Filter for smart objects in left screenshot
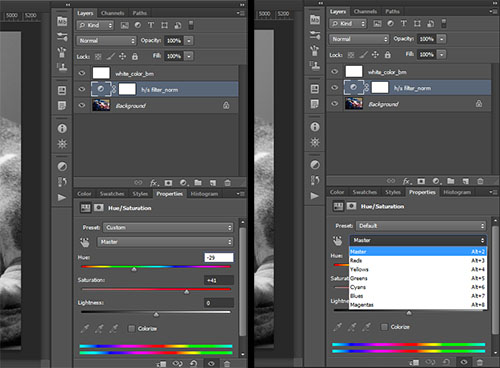The image size is (500, 368). tap(178, 25)
